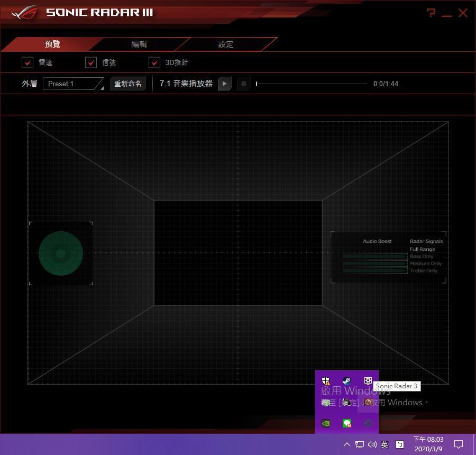Collapse the hidden tray icons chevron

346,444
